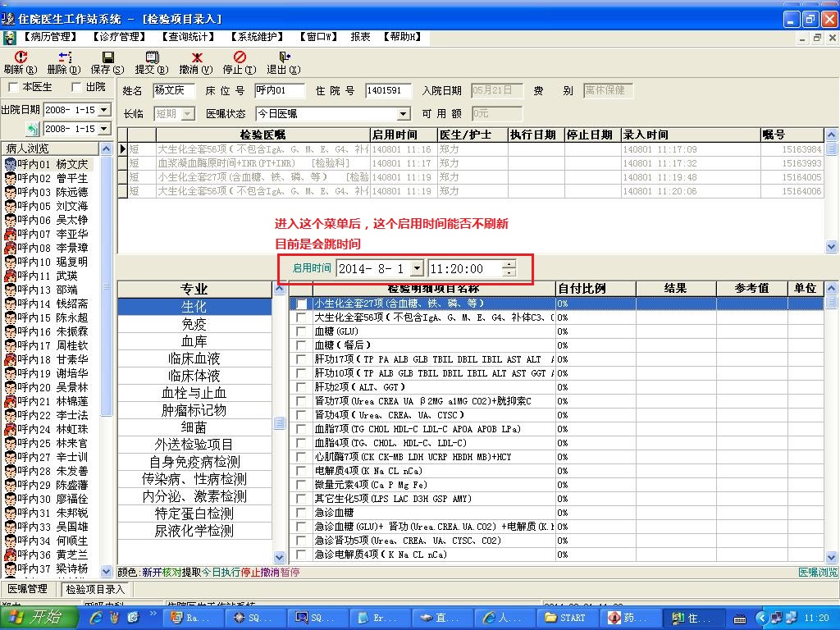Open the Ra... taskbar application
This screenshot has width=840, height=630.
[x=192, y=618]
